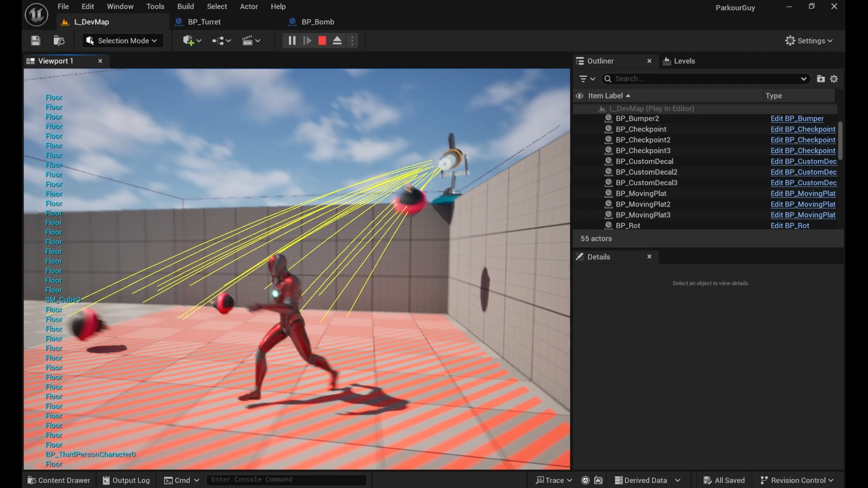
Task: Open the Derived Data menu
Action: [647, 480]
